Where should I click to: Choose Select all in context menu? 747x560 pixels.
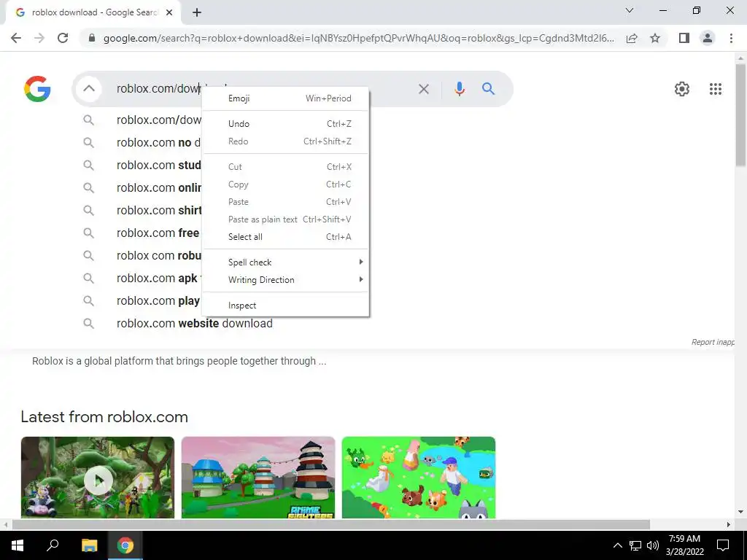[x=285, y=237]
